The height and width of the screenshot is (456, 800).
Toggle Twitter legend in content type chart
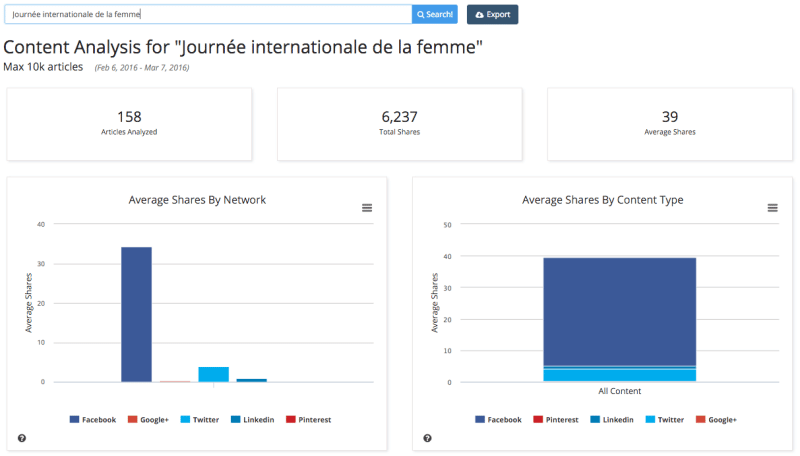(665, 419)
